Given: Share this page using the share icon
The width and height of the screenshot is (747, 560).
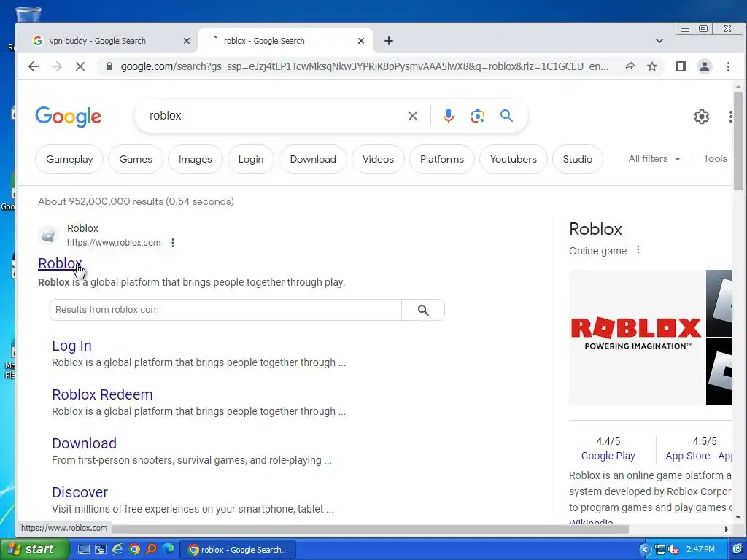Looking at the screenshot, I should pyautogui.click(x=629, y=66).
